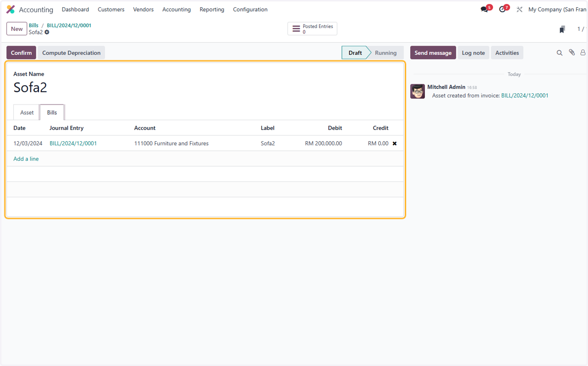Sort by the Account column header
The width and height of the screenshot is (588, 366).
tap(145, 128)
